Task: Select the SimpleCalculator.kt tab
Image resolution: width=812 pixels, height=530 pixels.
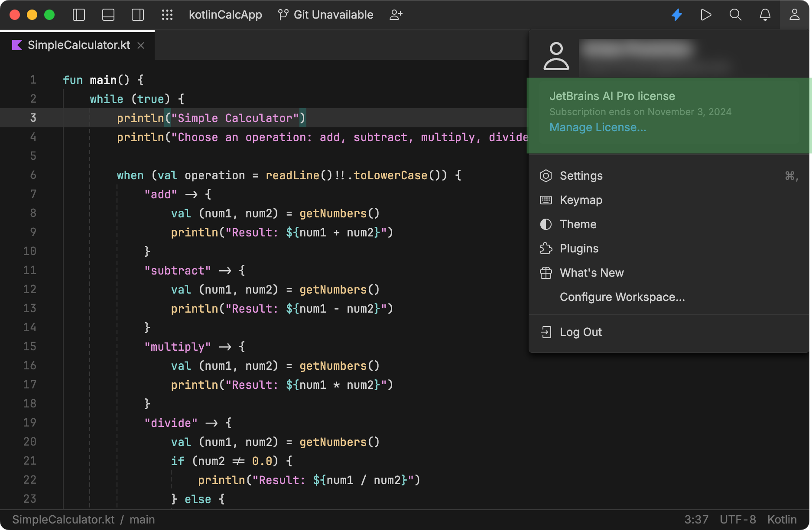Action: coord(78,45)
